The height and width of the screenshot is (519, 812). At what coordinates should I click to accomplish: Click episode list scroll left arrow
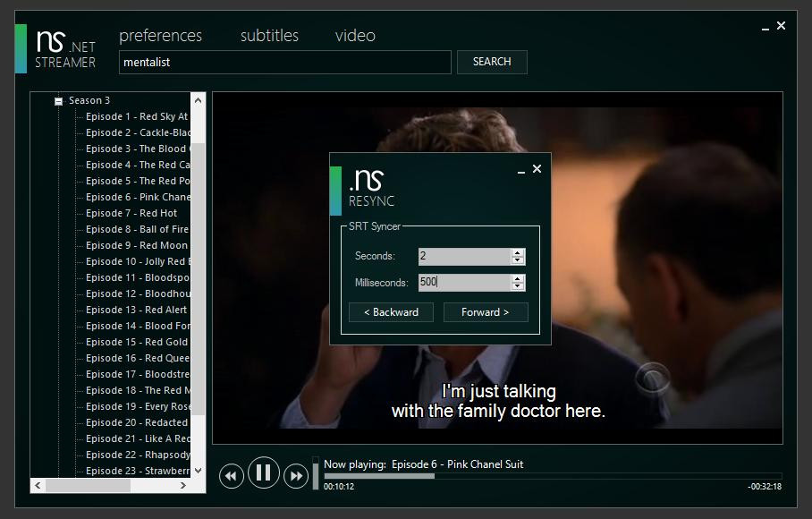click(x=38, y=485)
